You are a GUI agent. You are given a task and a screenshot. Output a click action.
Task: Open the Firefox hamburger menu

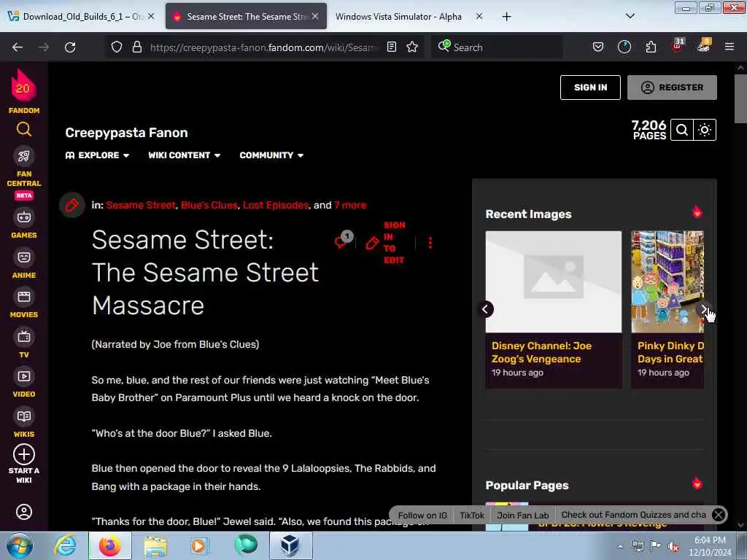coord(729,47)
